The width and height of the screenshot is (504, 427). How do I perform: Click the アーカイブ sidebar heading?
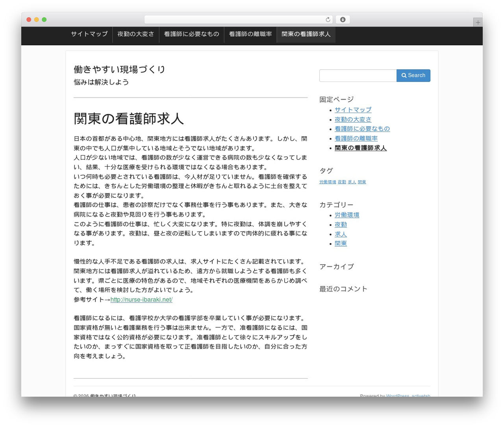(337, 267)
